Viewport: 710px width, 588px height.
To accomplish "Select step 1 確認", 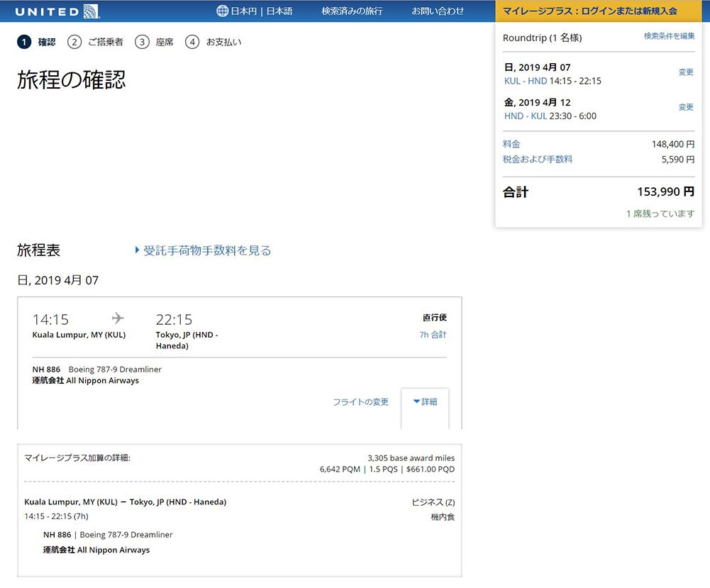I will coord(36,42).
